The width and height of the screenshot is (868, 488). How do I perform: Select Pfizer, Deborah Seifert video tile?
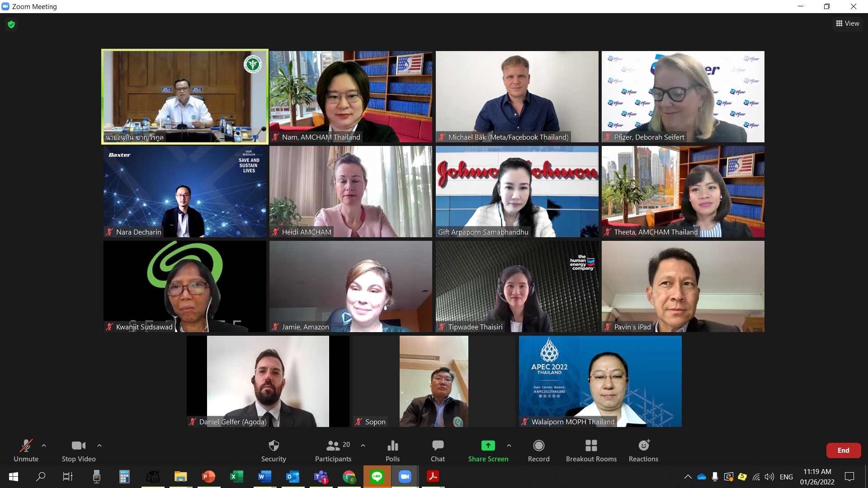point(683,97)
